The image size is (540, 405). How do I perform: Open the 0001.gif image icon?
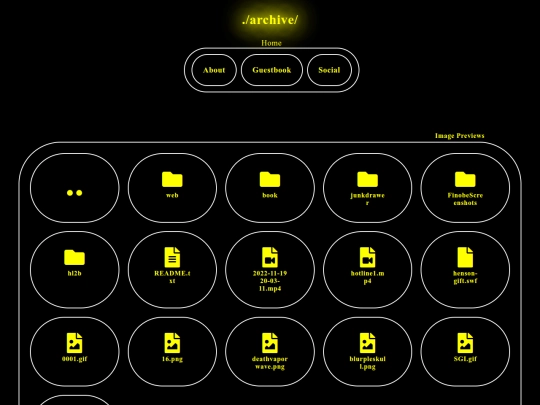tap(74, 343)
